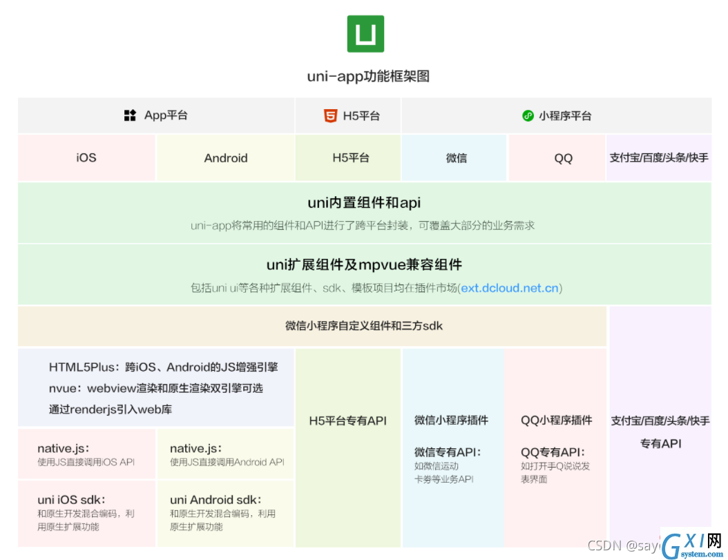The image size is (728, 560).
Task: Click the text "包括uni ui等各种扩展组件"
Action: click(x=251, y=288)
